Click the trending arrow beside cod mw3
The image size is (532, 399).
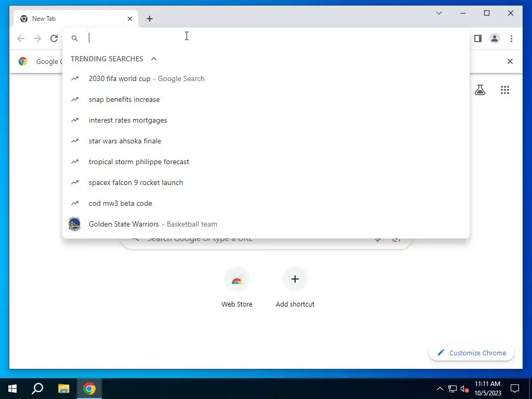click(x=75, y=203)
